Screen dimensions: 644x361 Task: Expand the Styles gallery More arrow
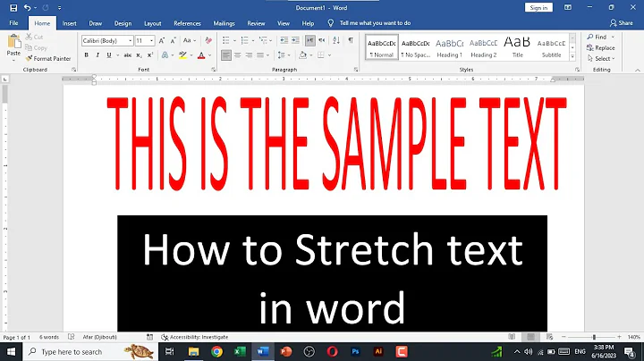[x=572, y=57]
